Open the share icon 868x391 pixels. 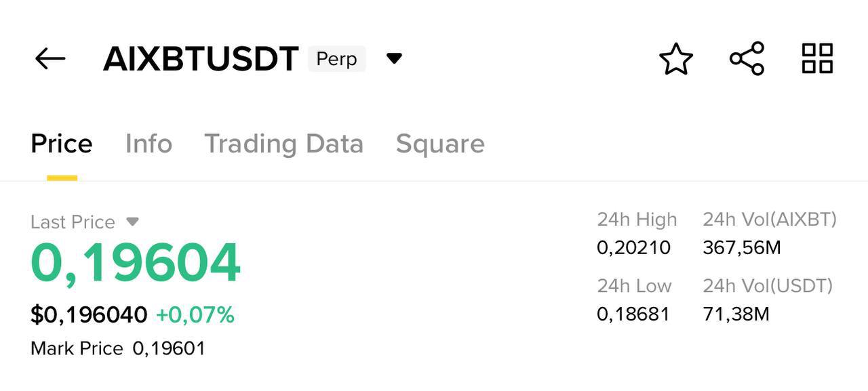(747, 58)
